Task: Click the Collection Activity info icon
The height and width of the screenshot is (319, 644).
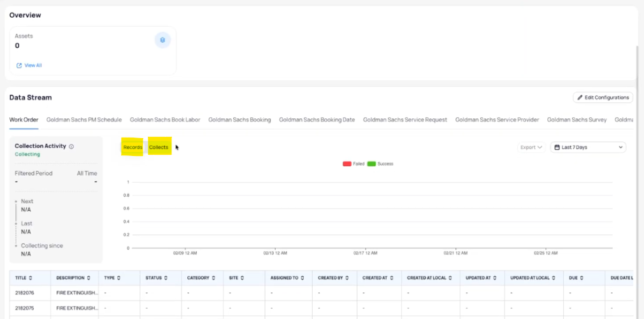Action: [x=71, y=146]
